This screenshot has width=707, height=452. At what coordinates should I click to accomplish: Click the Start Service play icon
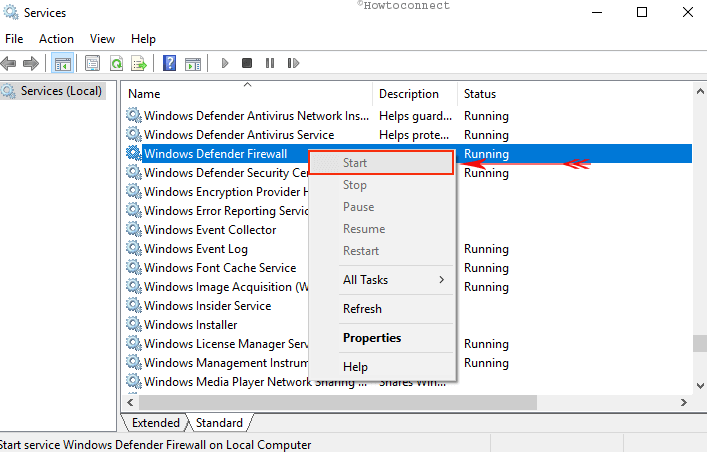[x=225, y=63]
